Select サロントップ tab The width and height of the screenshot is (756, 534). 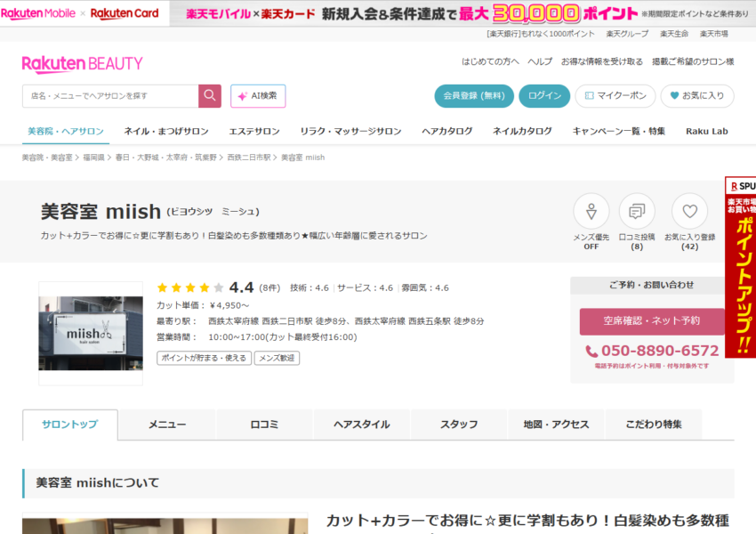(x=70, y=425)
